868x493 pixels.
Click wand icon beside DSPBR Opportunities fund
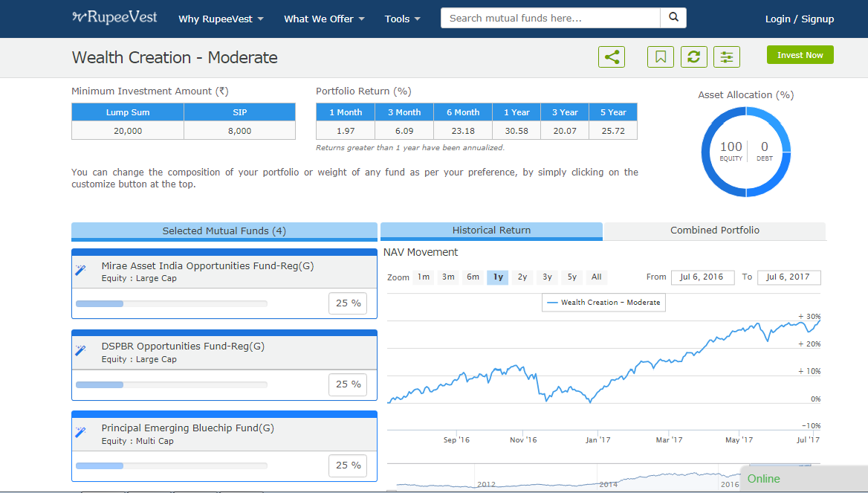(x=81, y=351)
